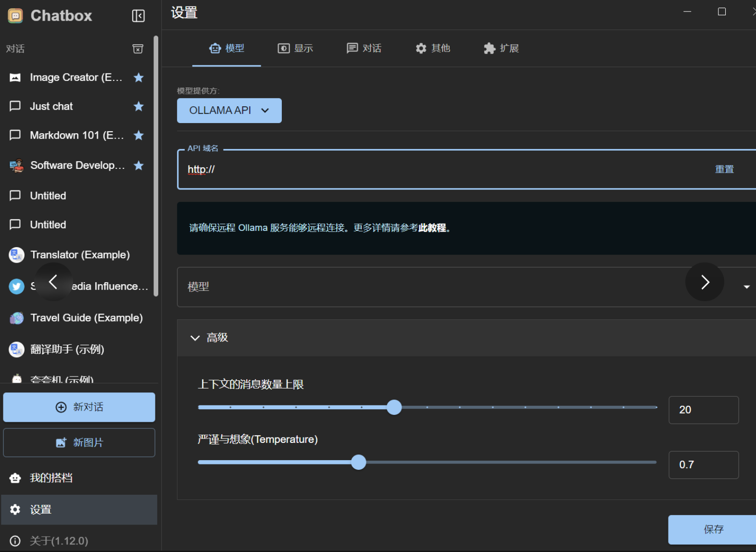Collapse the 高级 advanced section

(x=466, y=338)
